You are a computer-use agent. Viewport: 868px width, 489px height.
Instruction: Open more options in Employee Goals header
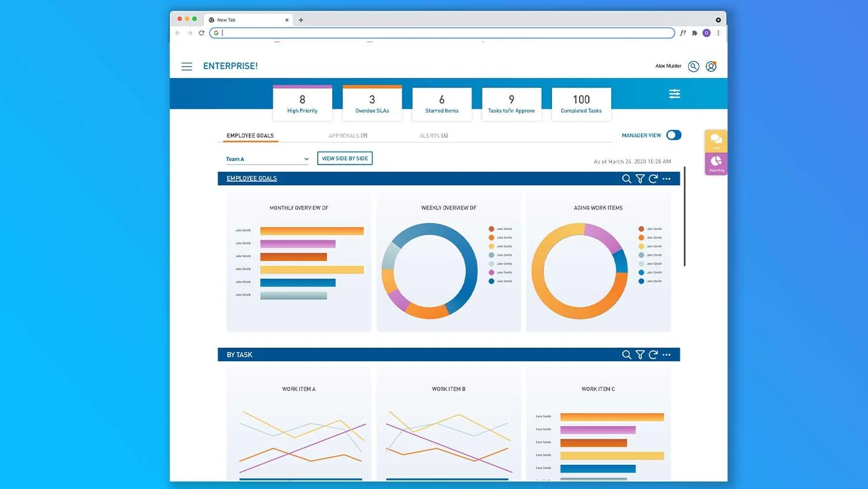[667, 179]
